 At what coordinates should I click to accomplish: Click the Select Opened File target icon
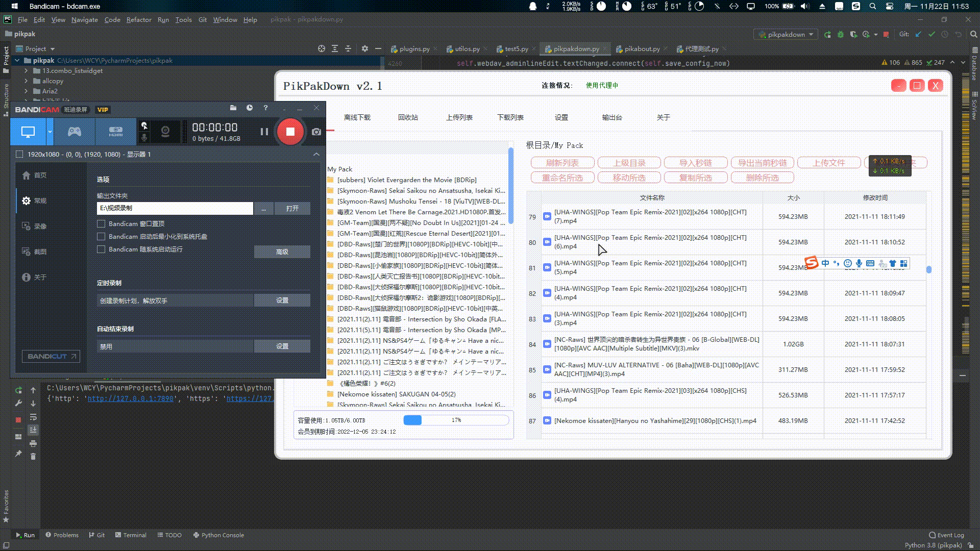point(322,48)
